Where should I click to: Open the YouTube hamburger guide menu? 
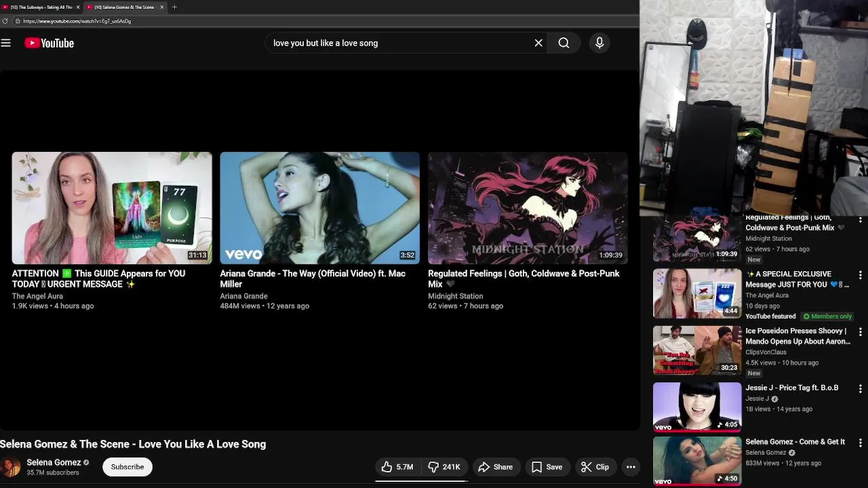click(x=6, y=43)
